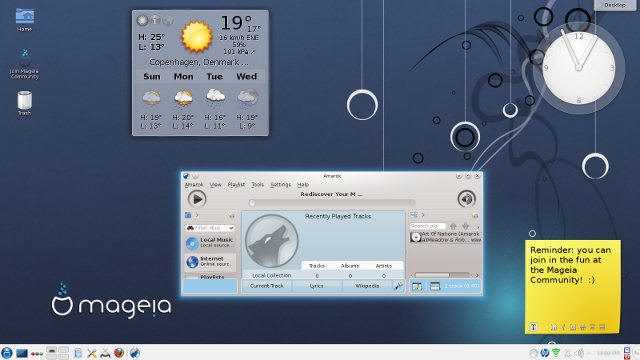Click the media sources home icon in Amarok

pyautogui.click(x=188, y=215)
